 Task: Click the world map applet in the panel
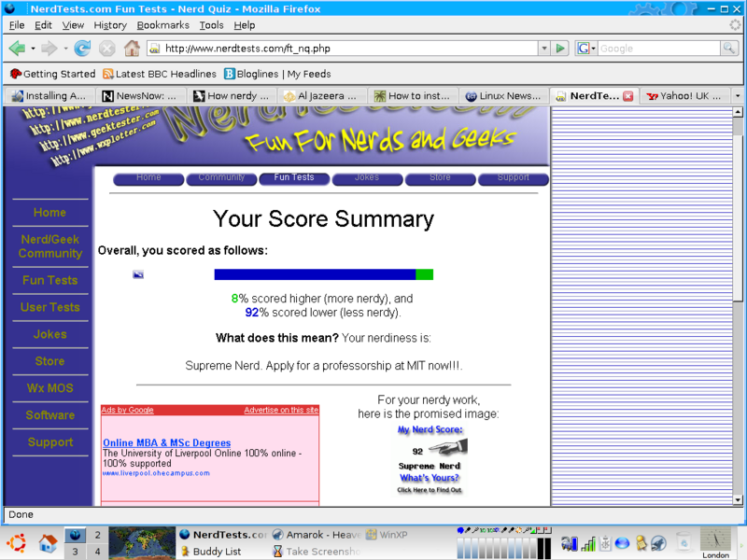(142, 543)
